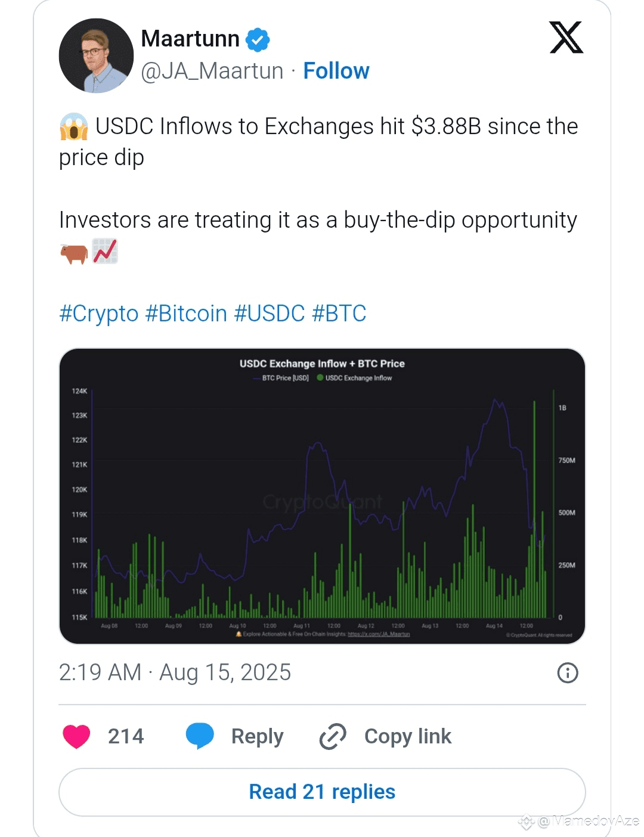The height and width of the screenshot is (837, 644).
Task: Click the Follow link
Action: click(x=336, y=71)
